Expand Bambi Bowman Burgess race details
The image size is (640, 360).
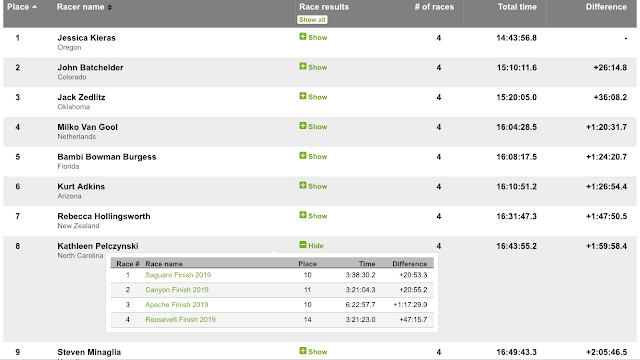[313, 156]
